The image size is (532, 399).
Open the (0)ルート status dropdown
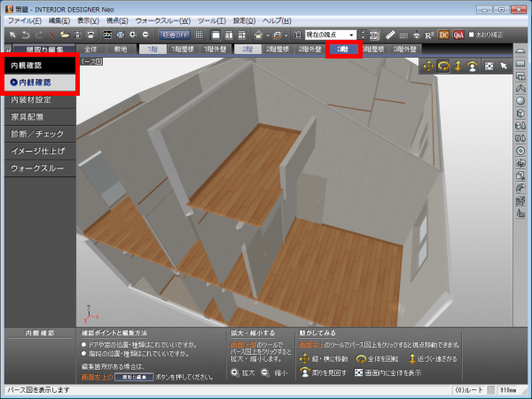[x=469, y=391]
